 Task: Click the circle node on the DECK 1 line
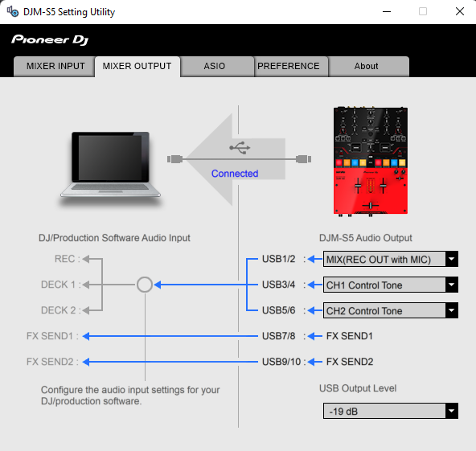[x=145, y=285]
